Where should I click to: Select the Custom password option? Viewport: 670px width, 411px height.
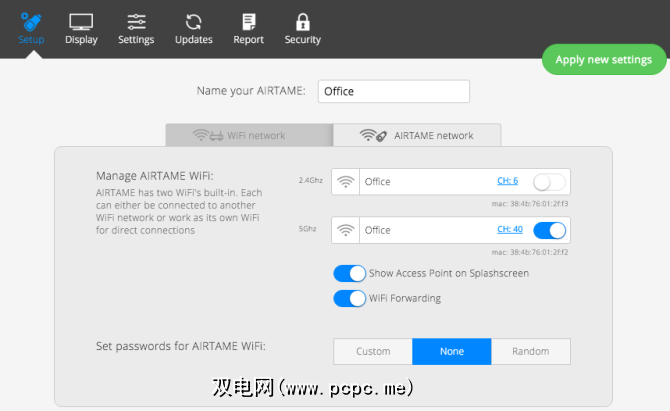point(373,352)
